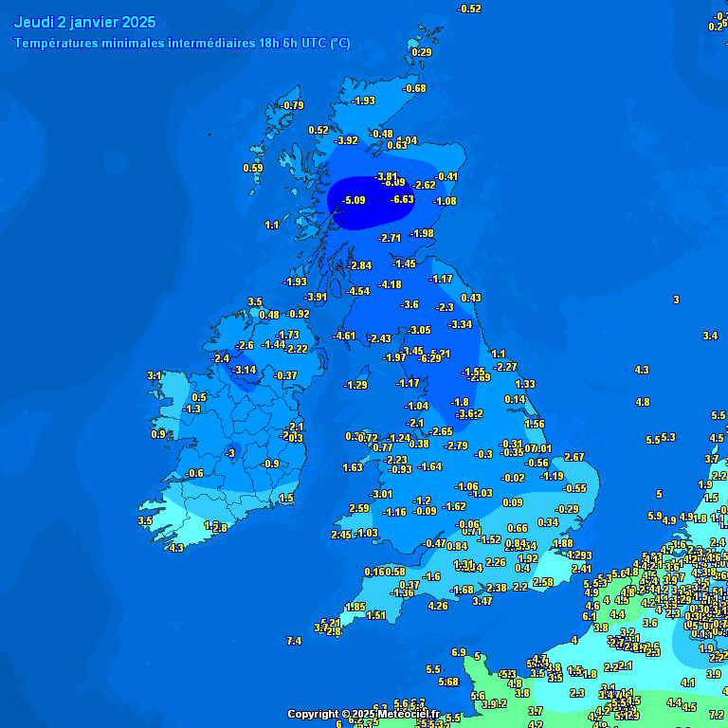Image resolution: width=728 pixels, height=728 pixels.
Task: Select the -0.37 temperature label
Action: (285, 375)
